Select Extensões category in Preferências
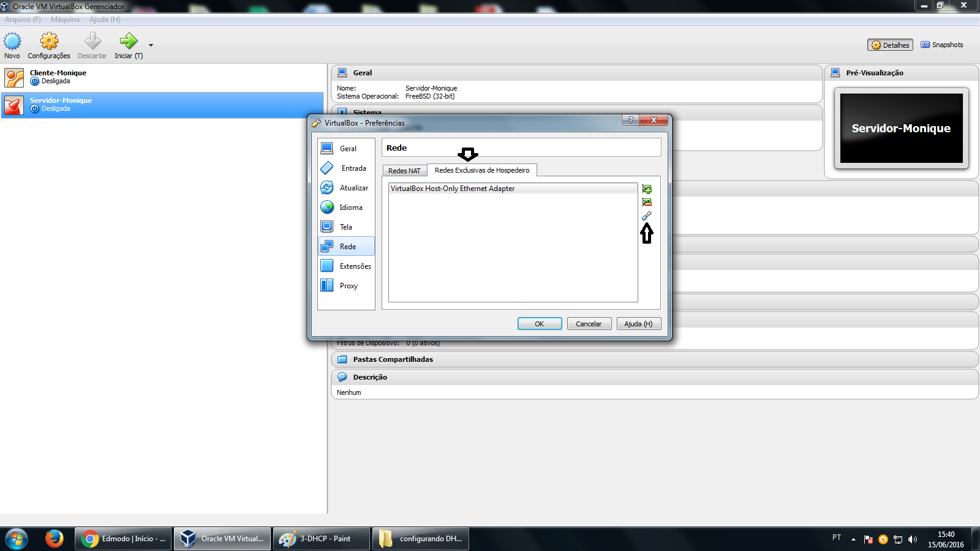 pos(346,266)
